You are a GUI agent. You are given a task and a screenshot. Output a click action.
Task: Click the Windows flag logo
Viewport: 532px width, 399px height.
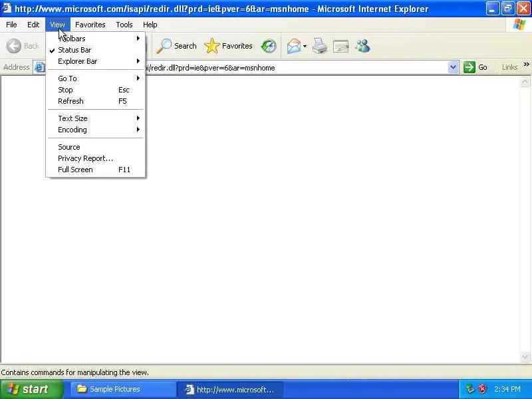pyautogui.click(x=519, y=25)
